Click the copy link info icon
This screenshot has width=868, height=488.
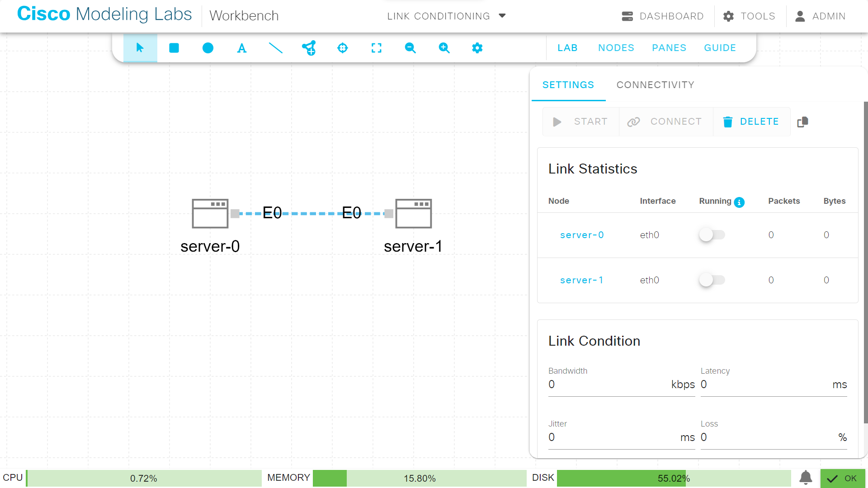pyautogui.click(x=803, y=122)
